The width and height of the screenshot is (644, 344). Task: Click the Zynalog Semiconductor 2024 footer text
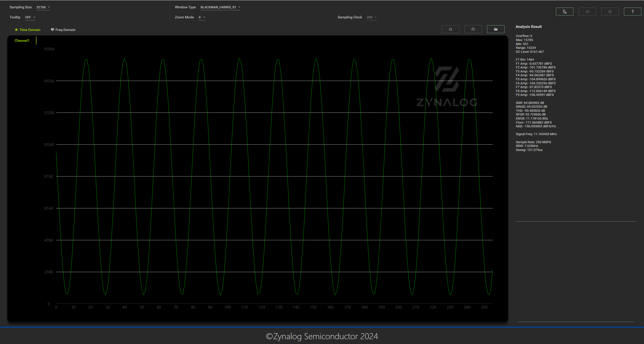(x=322, y=336)
